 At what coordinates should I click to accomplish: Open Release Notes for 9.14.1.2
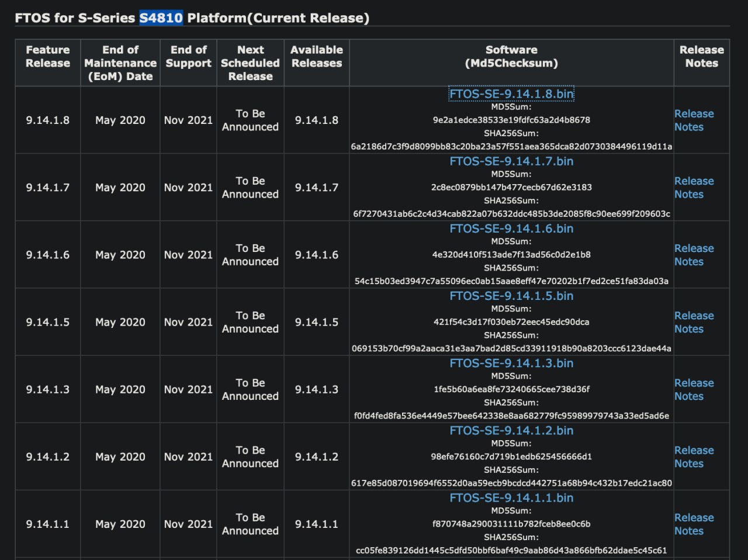[x=694, y=457]
